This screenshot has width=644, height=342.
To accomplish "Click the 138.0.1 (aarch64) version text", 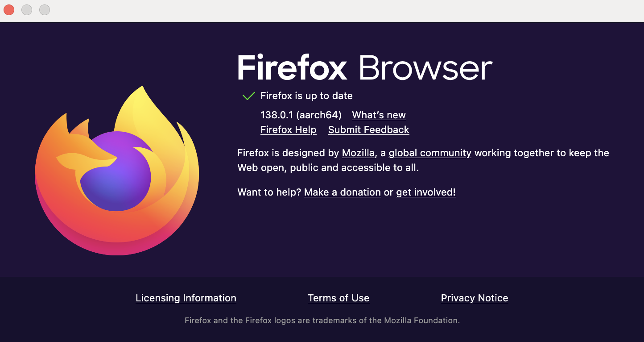I will [x=301, y=115].
